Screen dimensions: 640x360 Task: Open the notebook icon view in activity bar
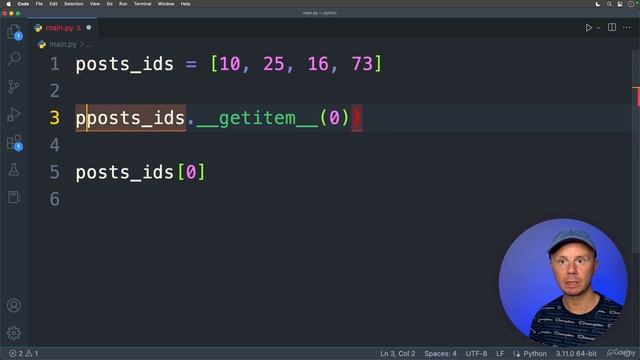(14, 197)
